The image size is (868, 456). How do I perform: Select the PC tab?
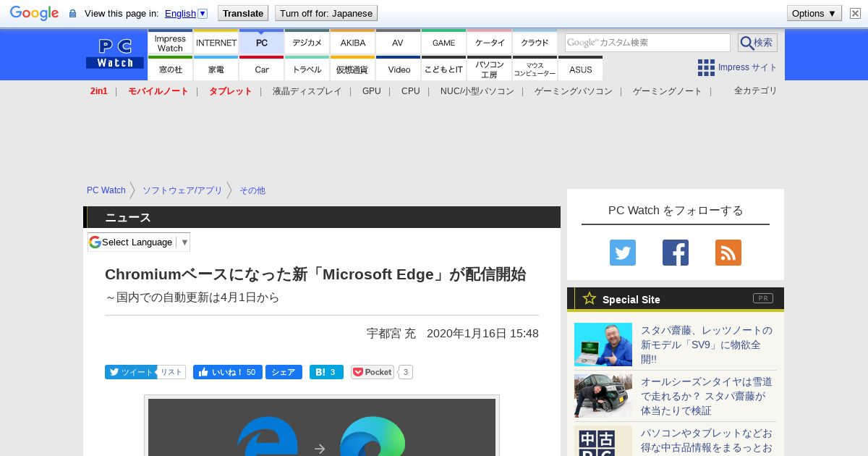pyautogui.click(x=261, y=43)
